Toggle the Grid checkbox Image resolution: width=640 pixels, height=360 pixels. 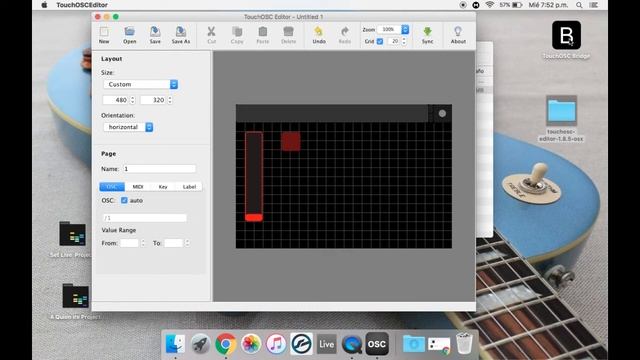[380, 41]
